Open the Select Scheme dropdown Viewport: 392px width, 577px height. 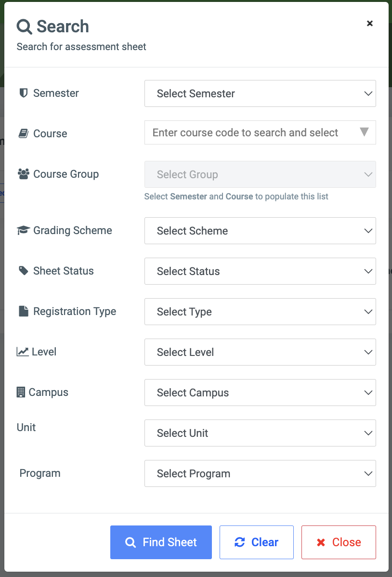click(260, 231)
